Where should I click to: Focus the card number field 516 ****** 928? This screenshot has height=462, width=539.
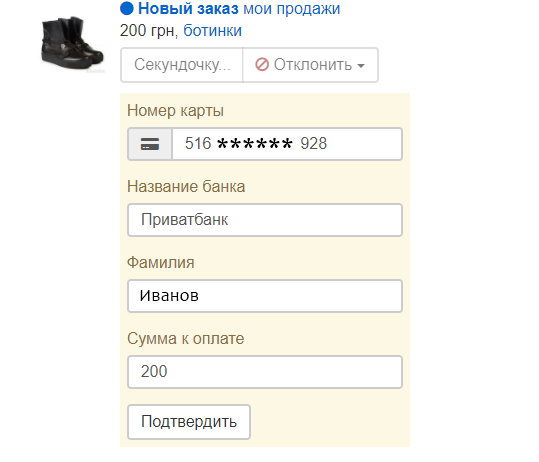click(287, 144)
